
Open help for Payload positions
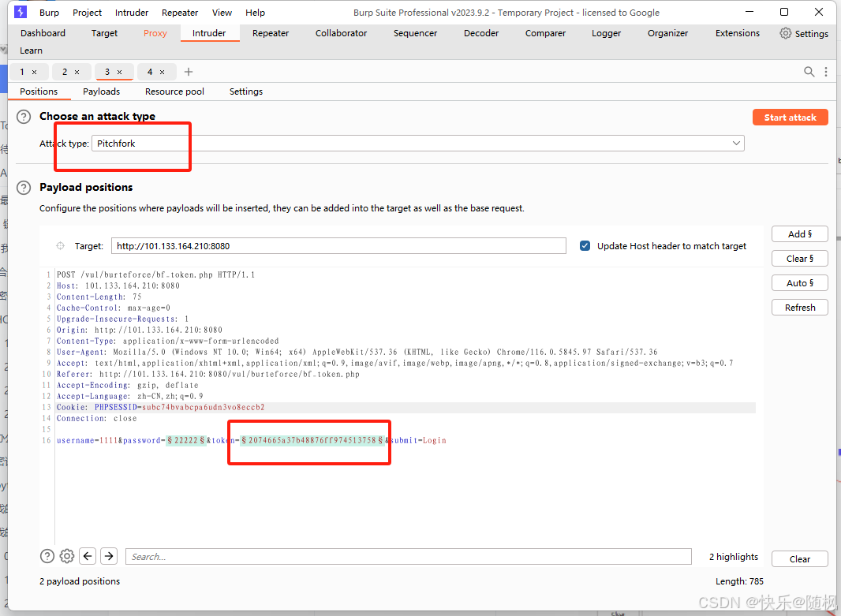[24, 188]
